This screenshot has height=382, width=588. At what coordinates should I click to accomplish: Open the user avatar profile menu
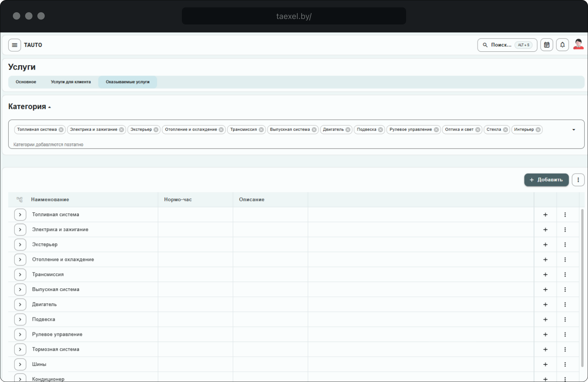578,45
